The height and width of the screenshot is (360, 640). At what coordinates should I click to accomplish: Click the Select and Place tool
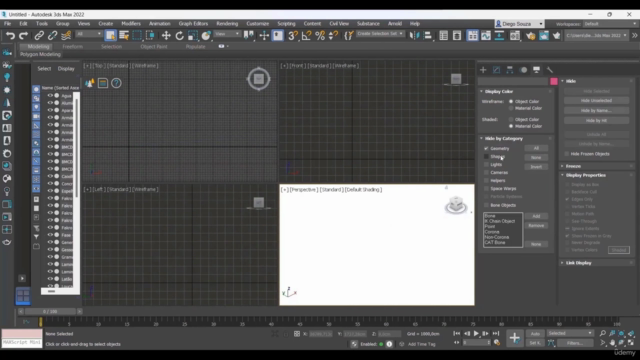coord(206,36)
